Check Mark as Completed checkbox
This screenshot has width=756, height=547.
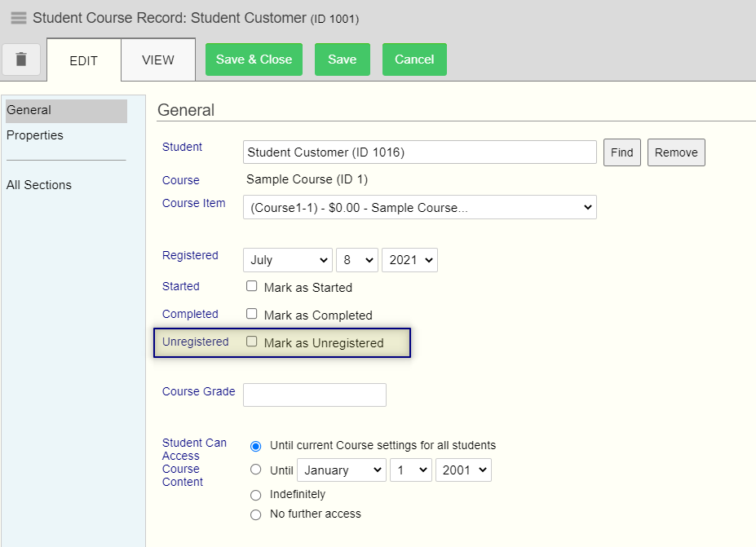pyautogui.click(x=252, y=314)
